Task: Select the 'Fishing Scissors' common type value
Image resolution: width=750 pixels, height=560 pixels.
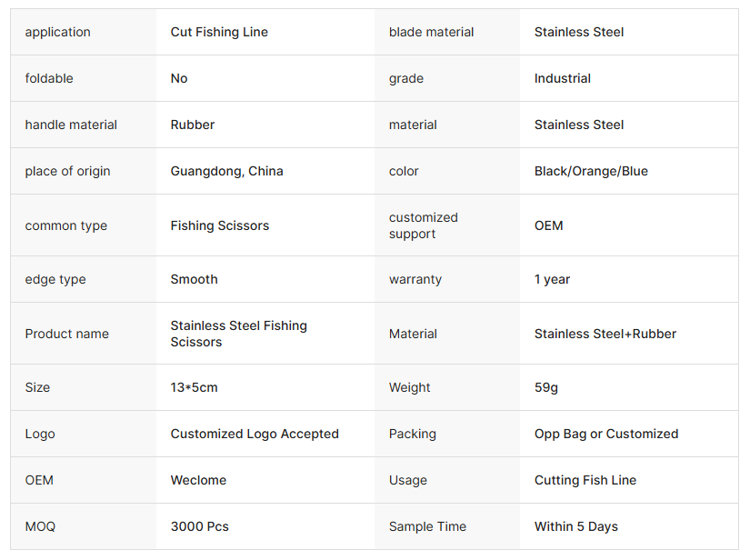Action: pyautogui.click(x=220, y=225)
